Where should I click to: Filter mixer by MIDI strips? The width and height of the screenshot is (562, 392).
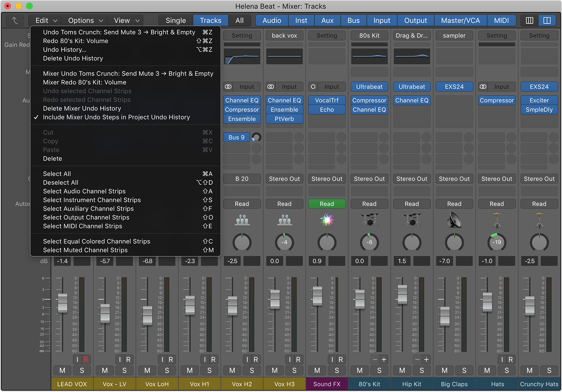pos(501,21)
